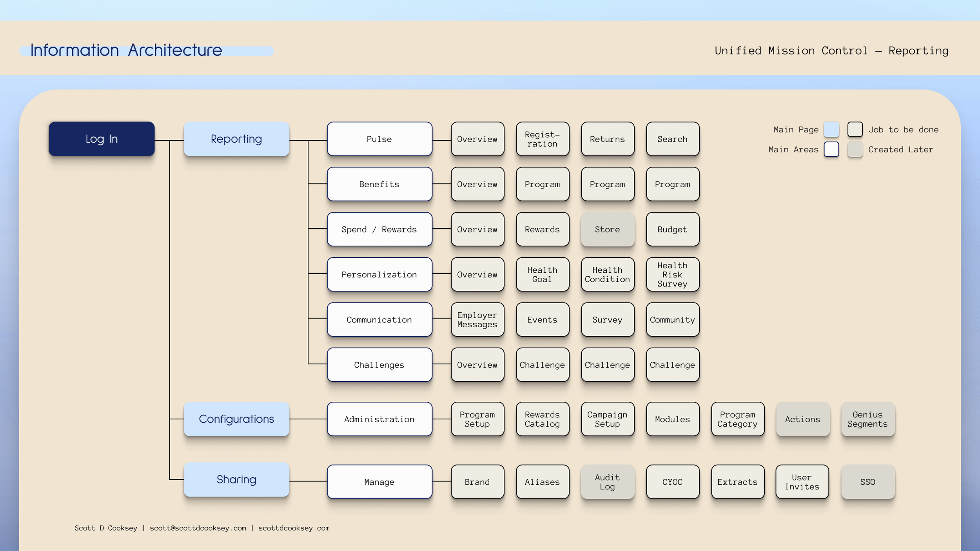Click the Genius Segments box
The height and width of the screenshot is (551, 980).
pos(867,419)
